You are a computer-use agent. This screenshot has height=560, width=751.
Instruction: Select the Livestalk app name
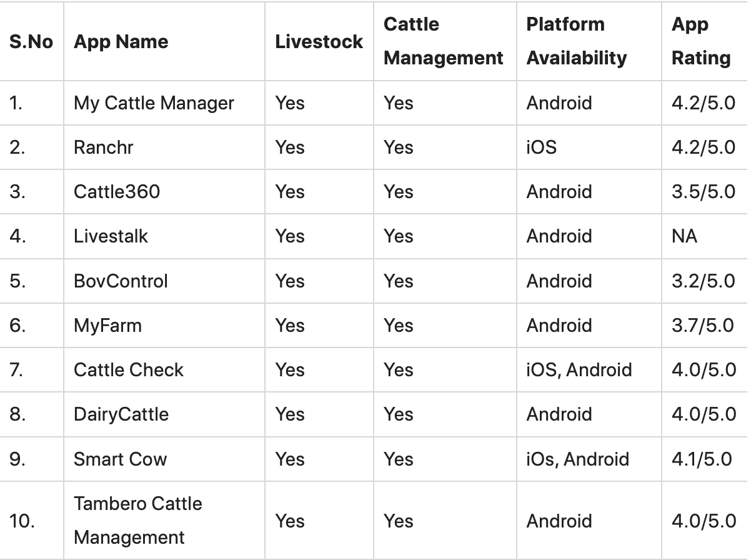111,236
